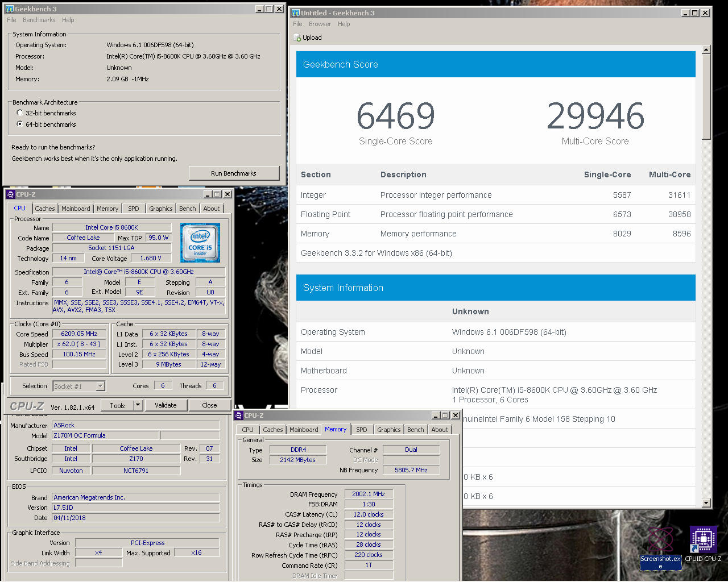Screen dimensions: 728x582
Task: Click the DRAM Frequency 2002.1 MHz field
Action: pyautogui.click(x=369, y=494)
